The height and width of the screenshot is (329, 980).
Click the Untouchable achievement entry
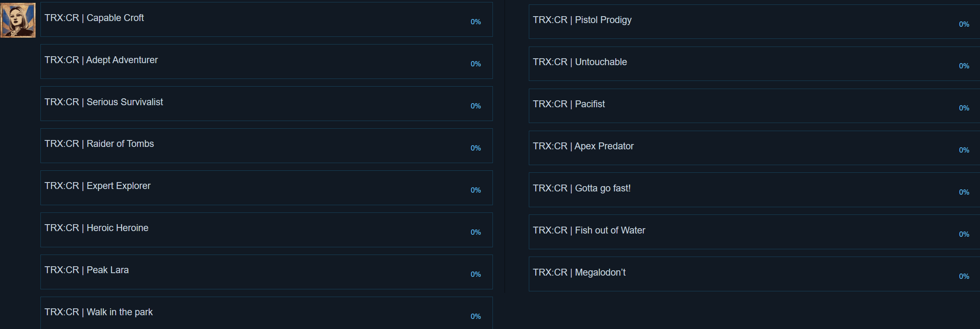point(580,62)
